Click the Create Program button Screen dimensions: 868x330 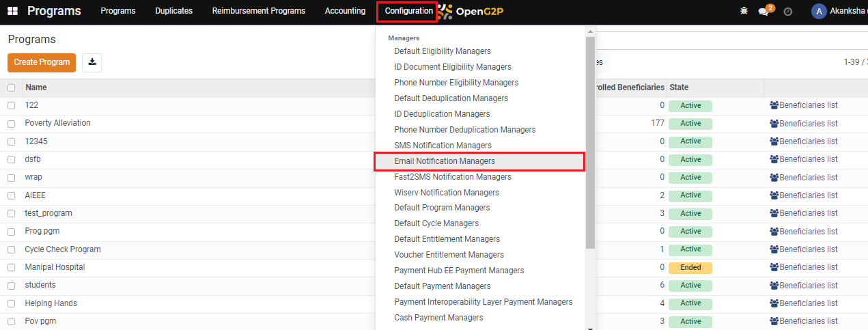coord(42,62)
